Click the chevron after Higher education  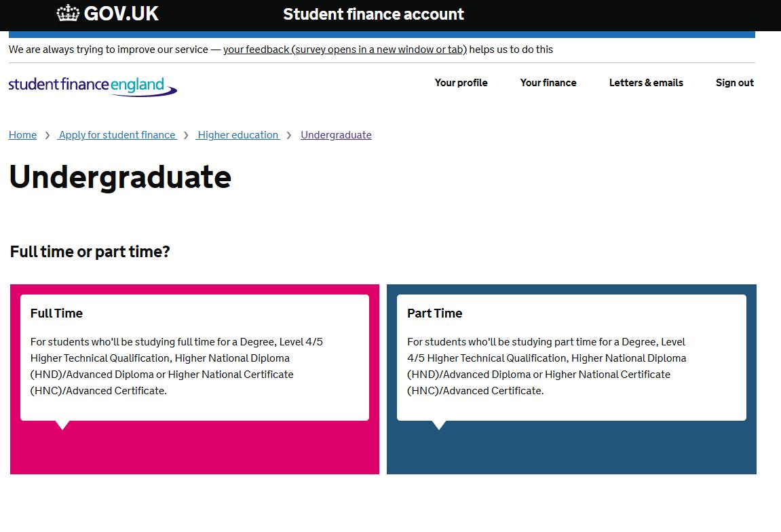pos(289,136)
